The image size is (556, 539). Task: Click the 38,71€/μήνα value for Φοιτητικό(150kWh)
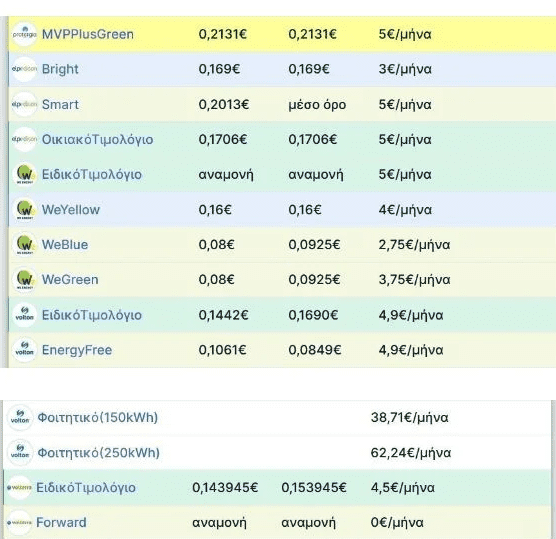coord(410,418)
